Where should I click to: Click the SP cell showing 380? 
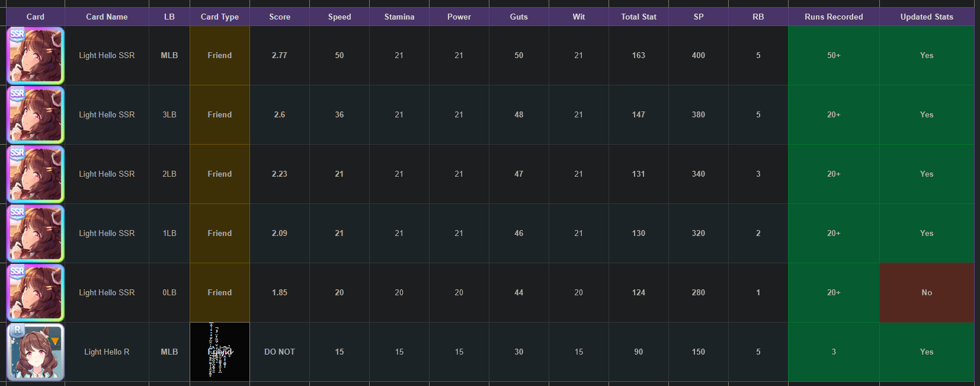(699, 114)
